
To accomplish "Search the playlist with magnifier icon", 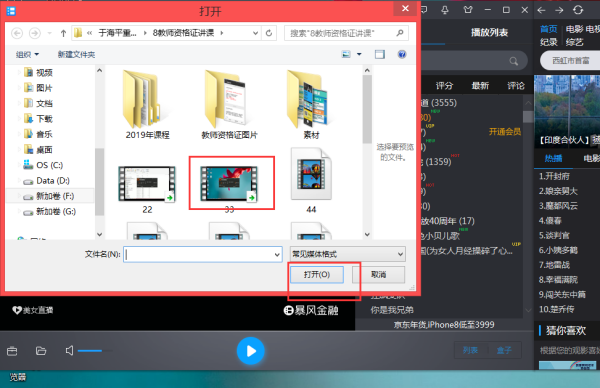I will (514, 61).
